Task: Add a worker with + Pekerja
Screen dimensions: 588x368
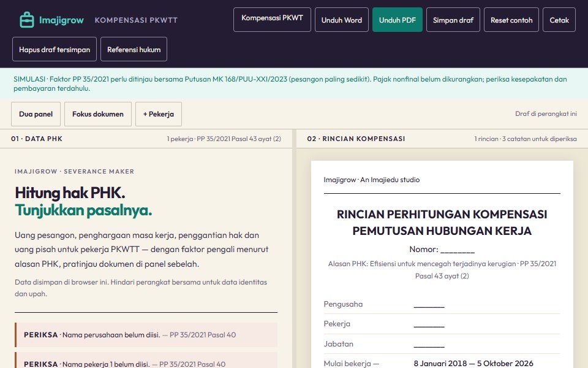Action: [158, 114]
